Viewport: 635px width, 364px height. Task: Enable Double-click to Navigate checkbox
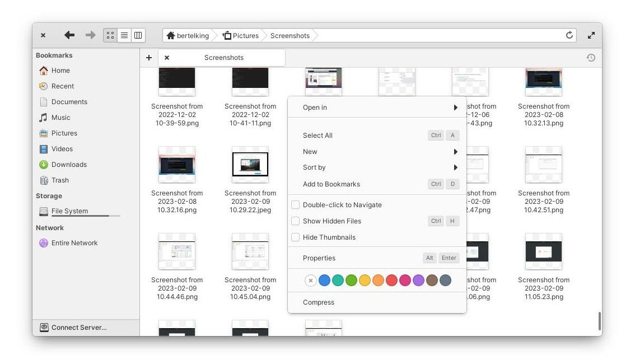point(296,205)
